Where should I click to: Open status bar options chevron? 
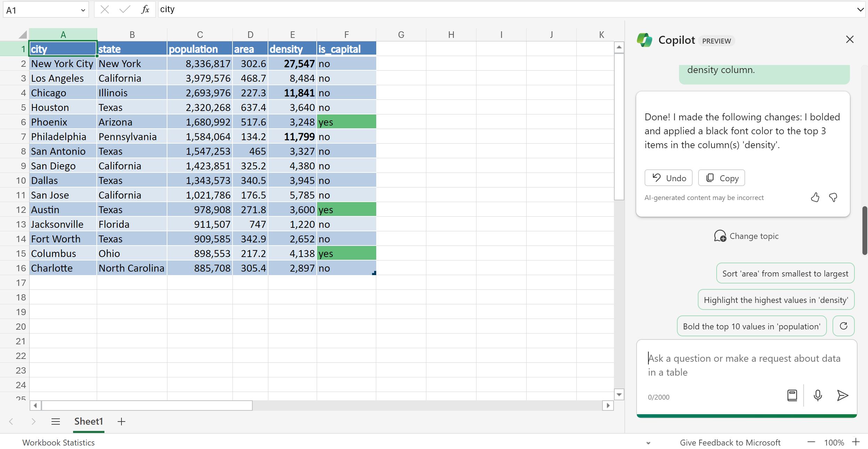648,443
